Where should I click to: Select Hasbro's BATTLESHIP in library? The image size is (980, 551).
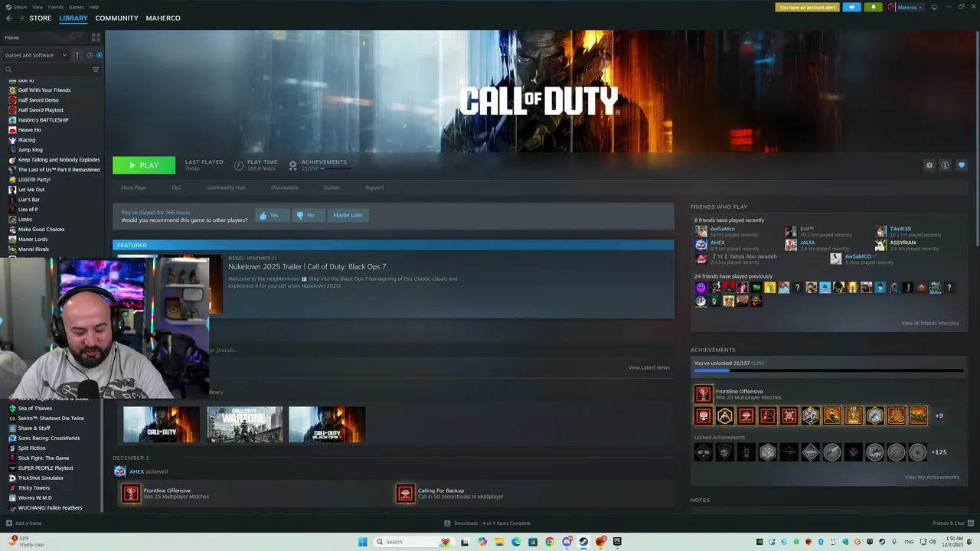(43, 120)
